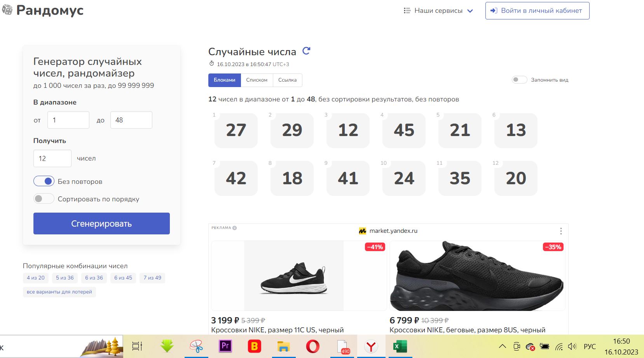The height and width of the screenshot is (358, 644).
Task: Turn on the Запомнить вид switch
Action: 519,80
